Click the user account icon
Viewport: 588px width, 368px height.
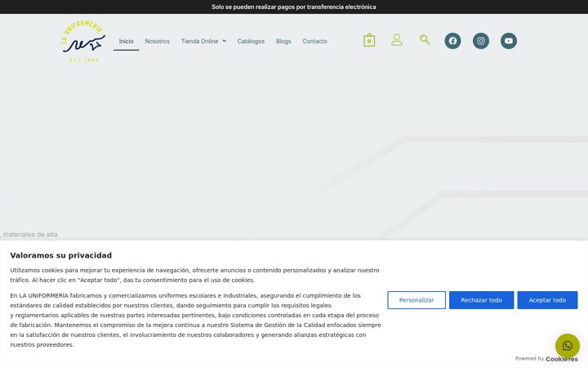pyautogui.click(x=397, y=40)
